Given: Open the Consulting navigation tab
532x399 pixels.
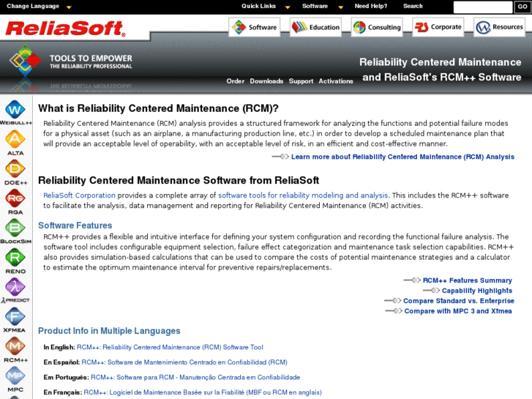Looking at the screenshot, I should [377, 27].
